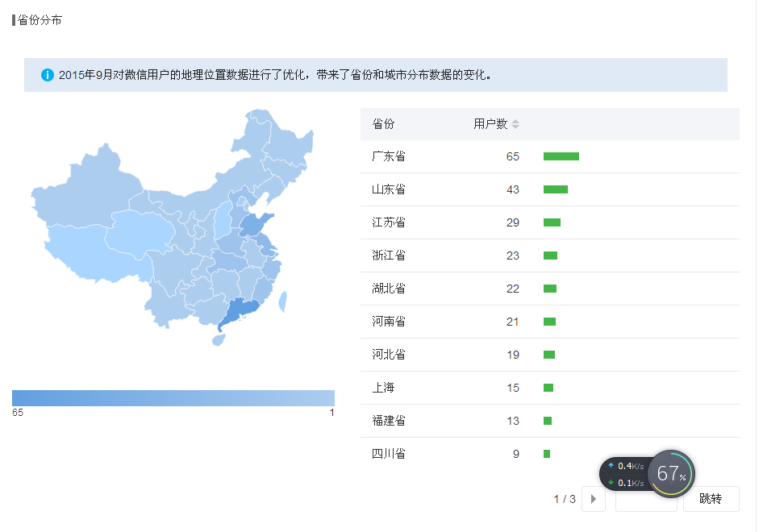
Task: Click the page number input field
Action: point(646,499)
